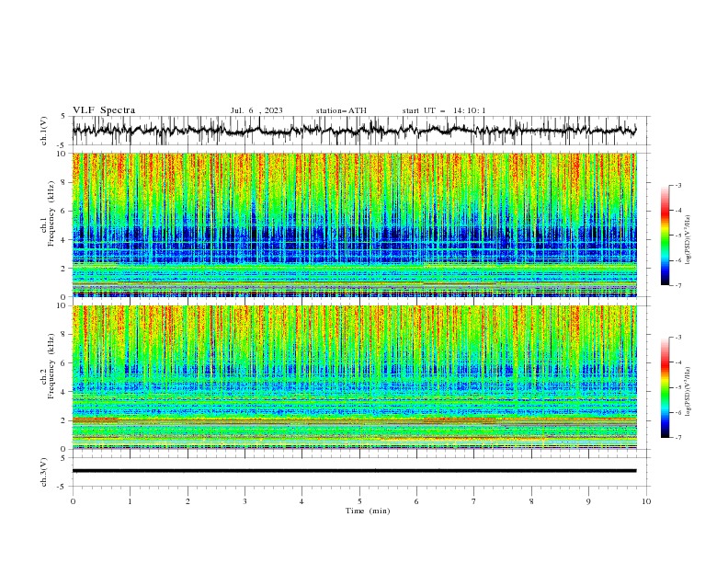
Task: Click the lower 'log(PSD)(V²/Hz)' colorbar label
Action: pyautogui.click(x=688, y=392)
